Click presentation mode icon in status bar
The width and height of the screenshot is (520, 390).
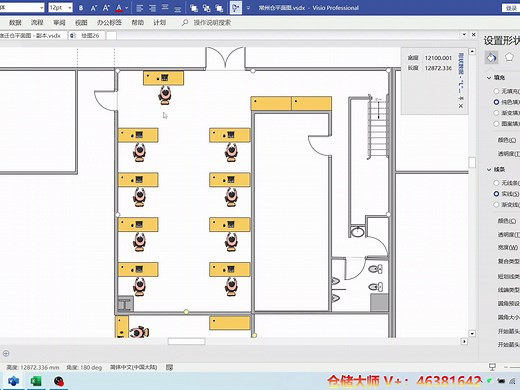click(x=492, y=367)
